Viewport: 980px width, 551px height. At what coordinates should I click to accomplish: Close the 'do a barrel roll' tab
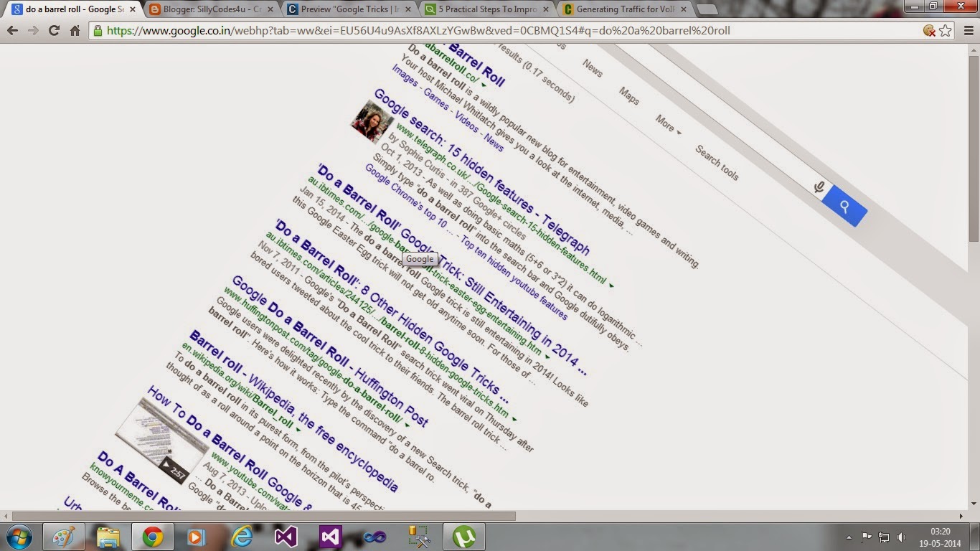click(x=132, y=9)
